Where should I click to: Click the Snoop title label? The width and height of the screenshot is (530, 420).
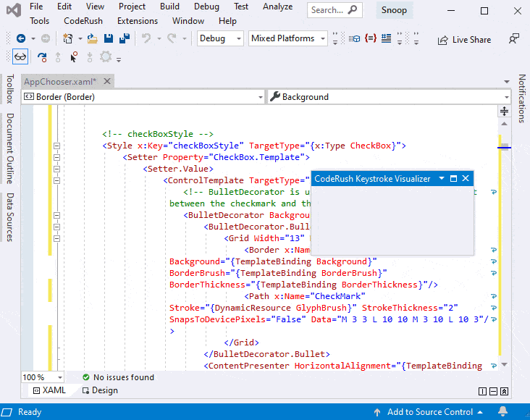(394, 10)
